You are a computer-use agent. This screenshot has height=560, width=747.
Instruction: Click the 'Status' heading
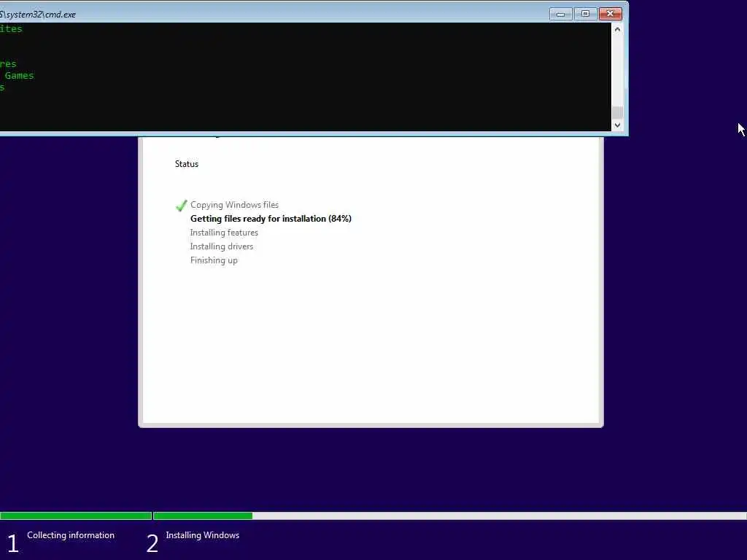[x=187, y=164]
